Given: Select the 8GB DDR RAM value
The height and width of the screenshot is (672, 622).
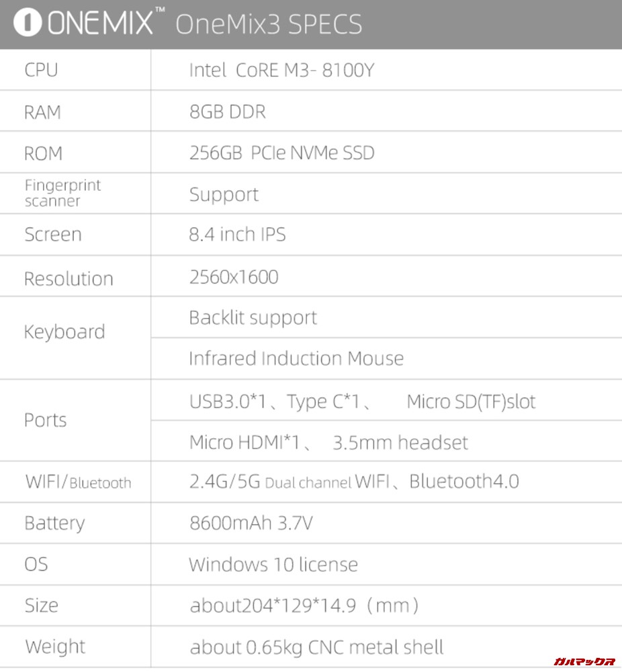Looking at the screenshot, I should click(x=227, y=112).
